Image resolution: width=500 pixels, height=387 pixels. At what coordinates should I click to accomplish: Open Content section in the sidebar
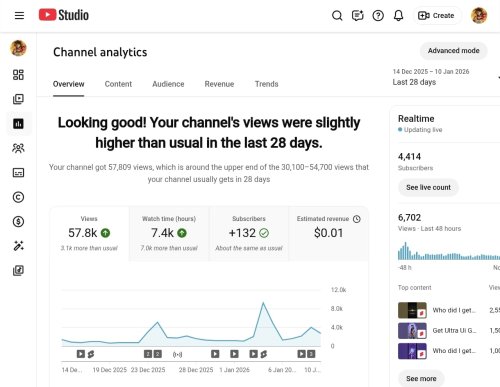coord(18,99)
